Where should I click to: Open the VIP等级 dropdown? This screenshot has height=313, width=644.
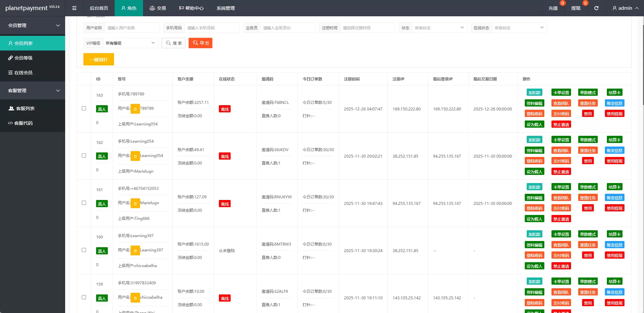coord(130,43)
